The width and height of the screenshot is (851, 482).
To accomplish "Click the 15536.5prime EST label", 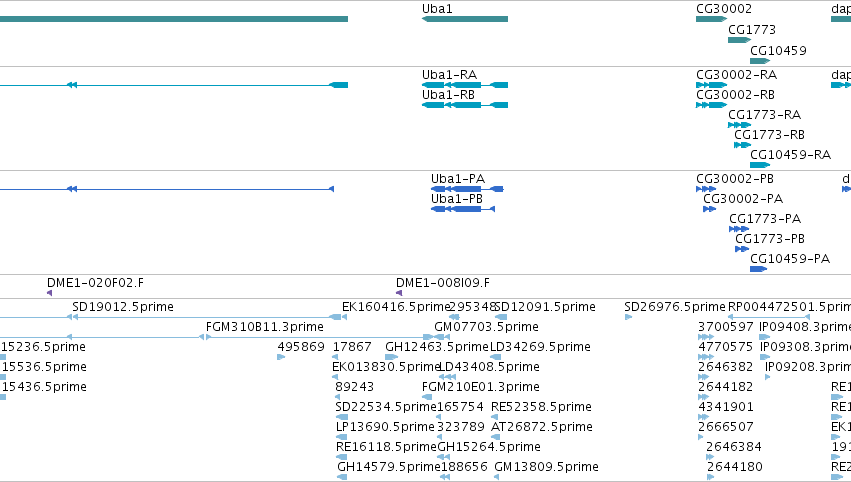I will point(44,367).
